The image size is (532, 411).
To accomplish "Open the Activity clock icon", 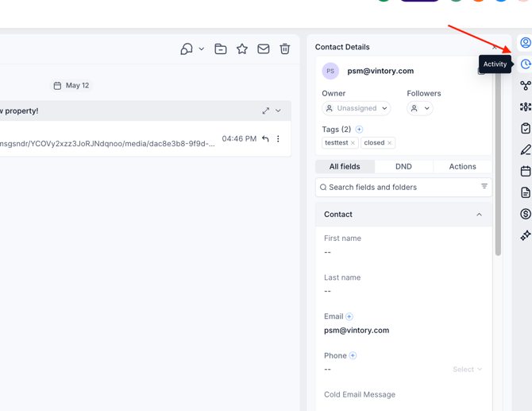I will [525, 64].
